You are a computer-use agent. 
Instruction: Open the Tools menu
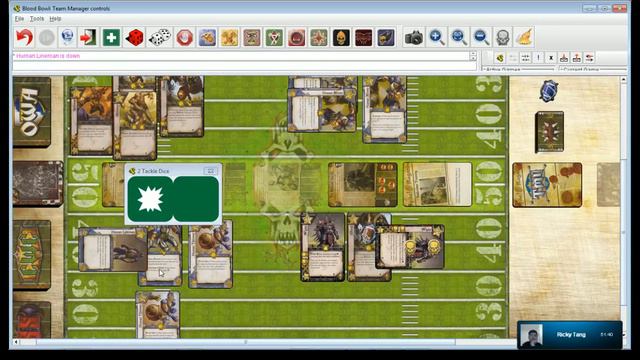[x=37, y=19]
